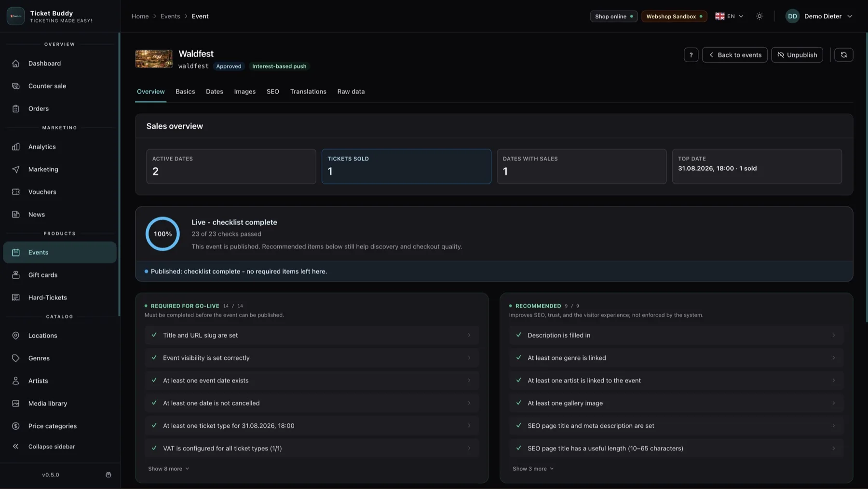Screen dimensions: 868x489
Task: Expand Show 8 more required items
Action: pos(168,469)
